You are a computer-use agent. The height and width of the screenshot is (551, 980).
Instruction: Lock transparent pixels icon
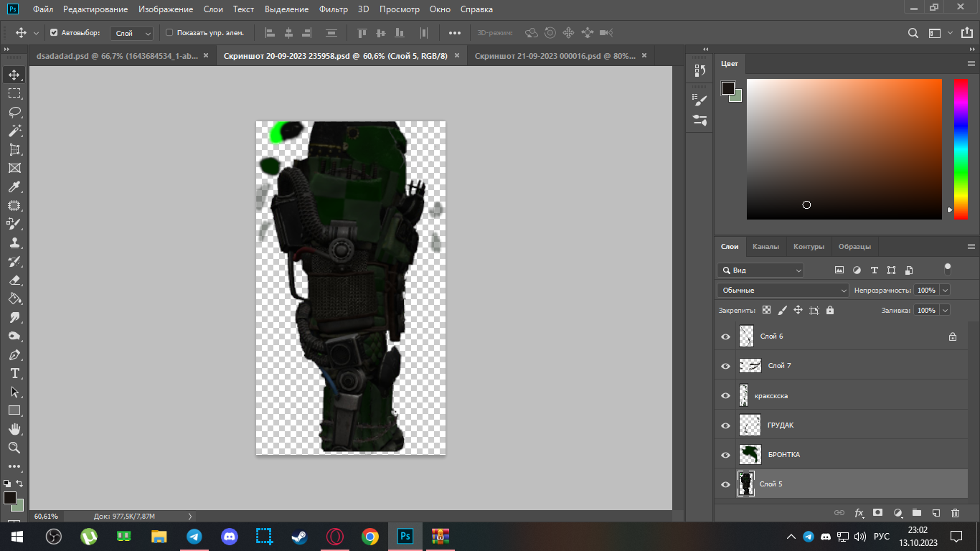(x=766, y=311)
